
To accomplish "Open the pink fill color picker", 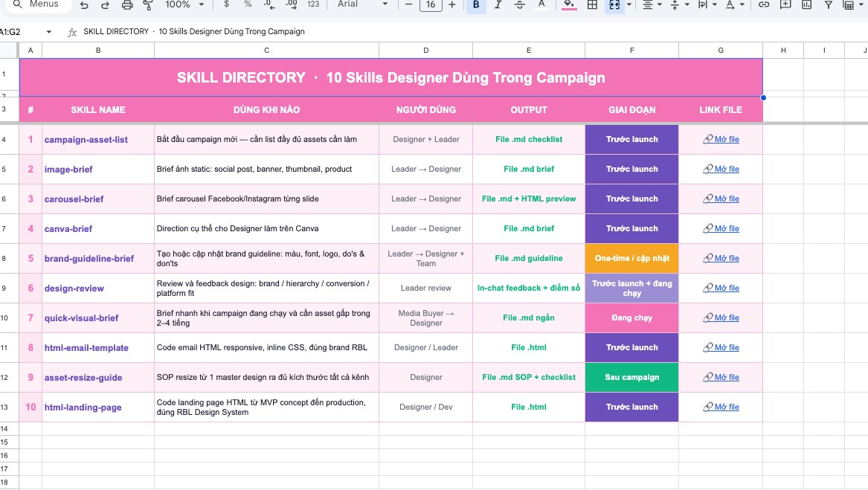I will point(568,5).
